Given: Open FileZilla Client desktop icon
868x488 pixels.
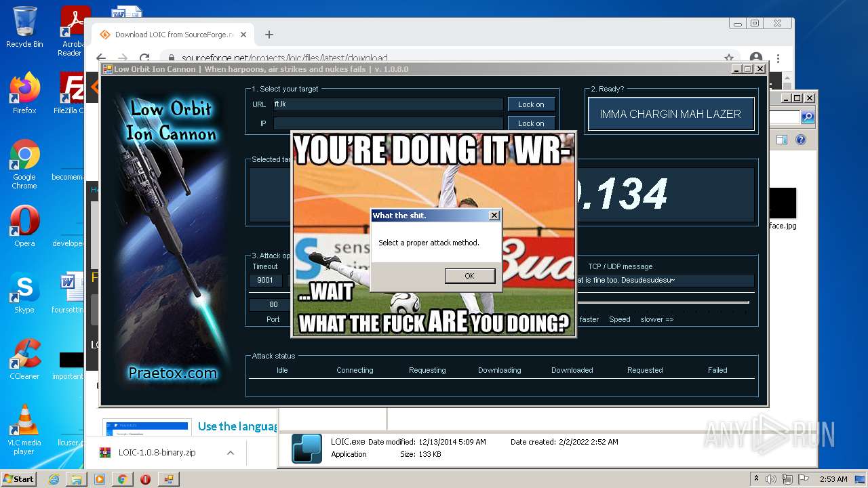Looking at the screenshot, I should click(69, 93).
